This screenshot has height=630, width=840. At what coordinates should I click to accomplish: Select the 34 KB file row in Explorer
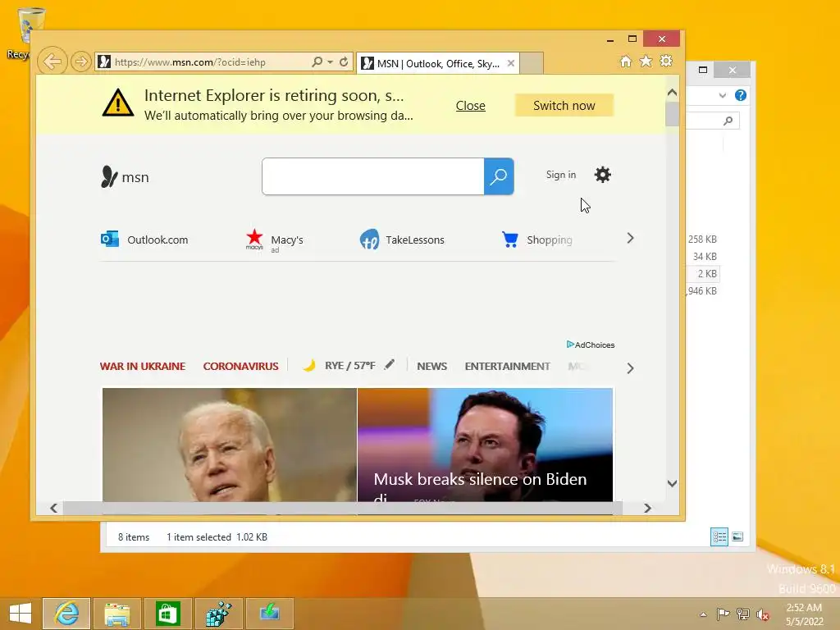703,257
